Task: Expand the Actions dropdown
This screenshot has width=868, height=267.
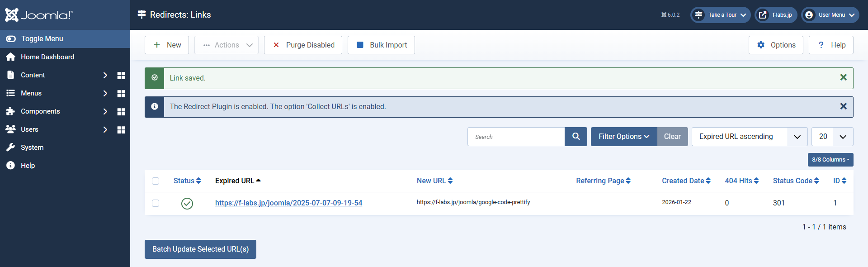Action: point(226,45)
